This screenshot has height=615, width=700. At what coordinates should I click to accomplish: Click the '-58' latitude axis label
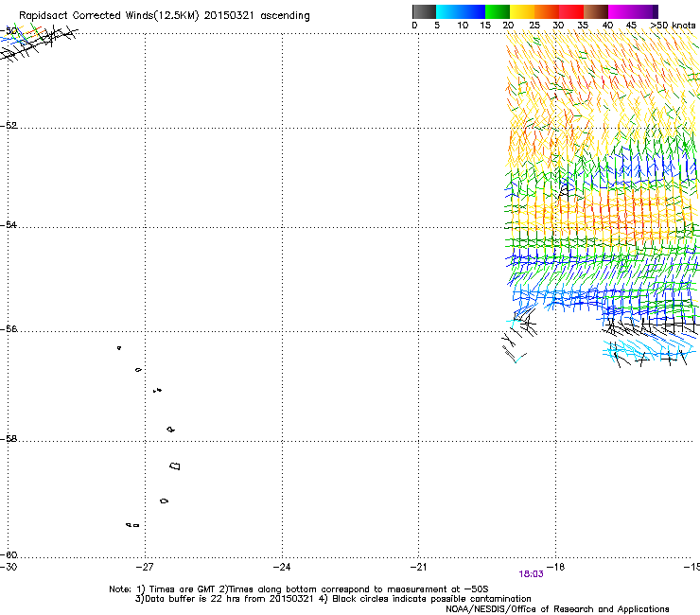coord(9,439)
